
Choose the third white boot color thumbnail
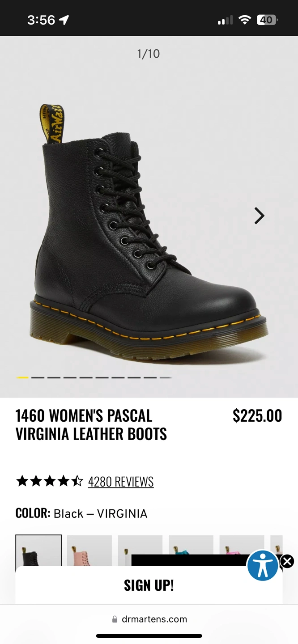pyautogui.click(x=140, y=551)
